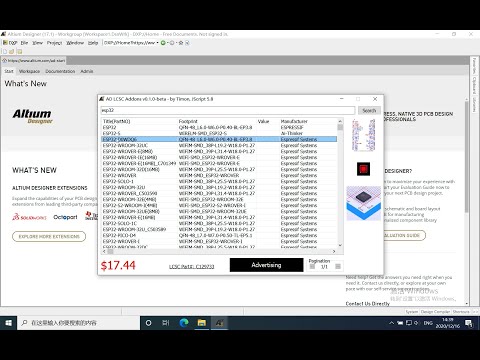The height and width of the screenshot is (360, 480).
Task: Open the System status bar panel button
Action: pos(412,312)
